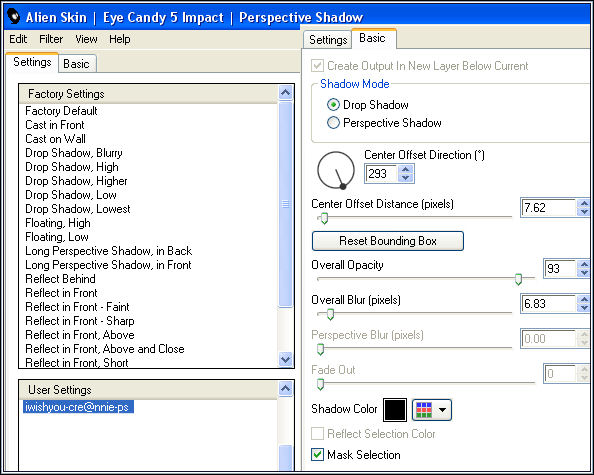The height and width of the screenshot is (475, 594).
Task: Select the Drop Shadow, Higher preset
Action: (x=77, y=181)
